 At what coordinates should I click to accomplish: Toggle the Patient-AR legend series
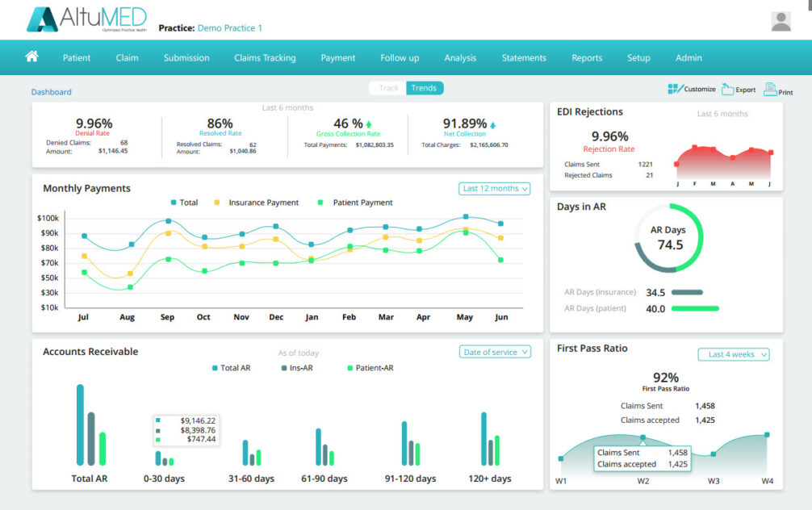click(x=370, y=368)
